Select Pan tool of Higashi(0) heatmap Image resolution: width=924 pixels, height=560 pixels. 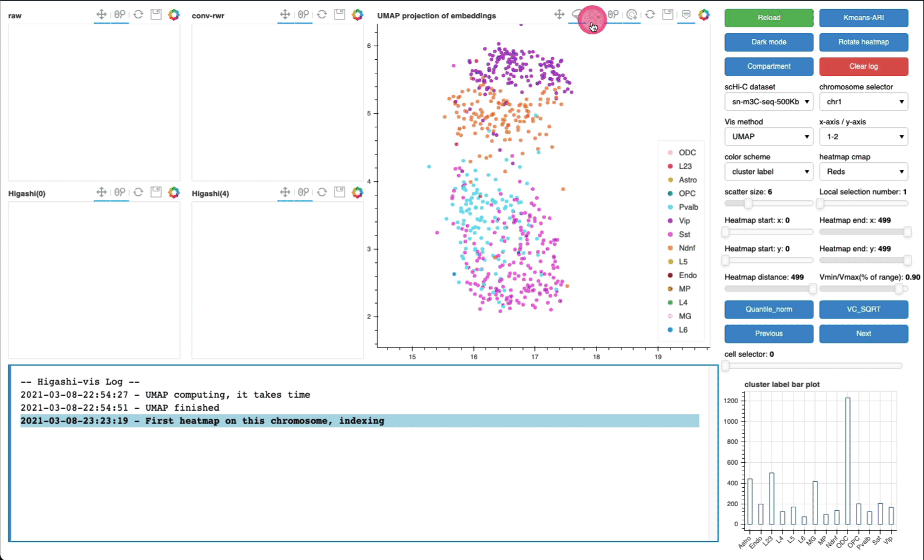pos(101,192)
